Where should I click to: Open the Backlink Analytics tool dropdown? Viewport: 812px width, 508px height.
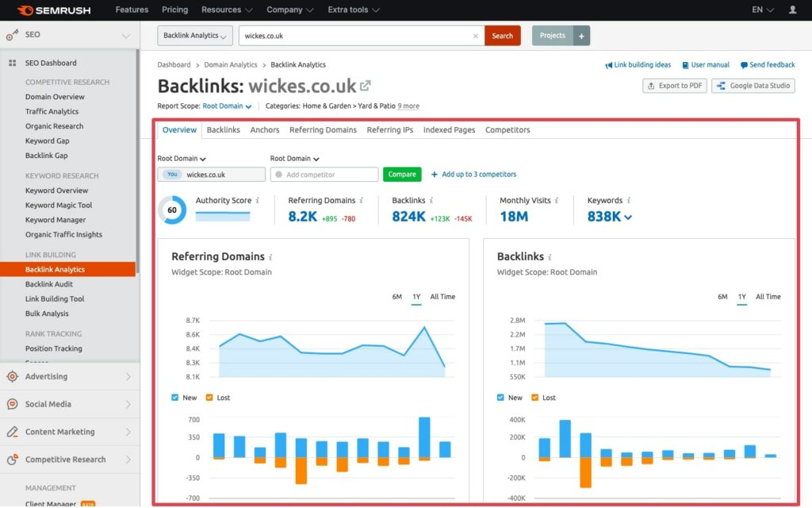195,36
